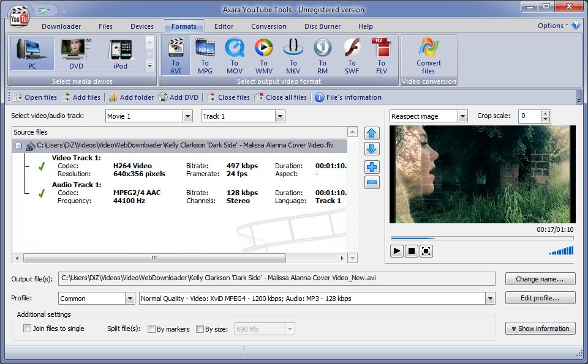Open File's information

[x=348, y=97]
